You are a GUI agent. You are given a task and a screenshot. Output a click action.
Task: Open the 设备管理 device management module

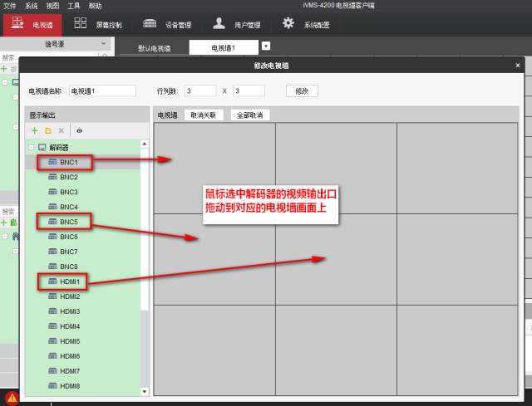[167, 25]
